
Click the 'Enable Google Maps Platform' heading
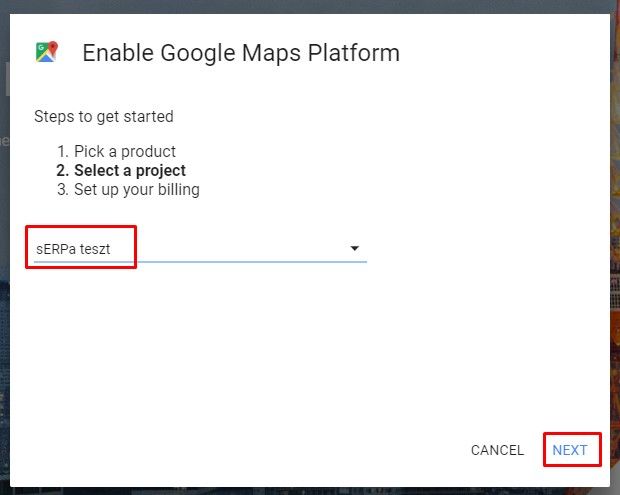point(241,53)
